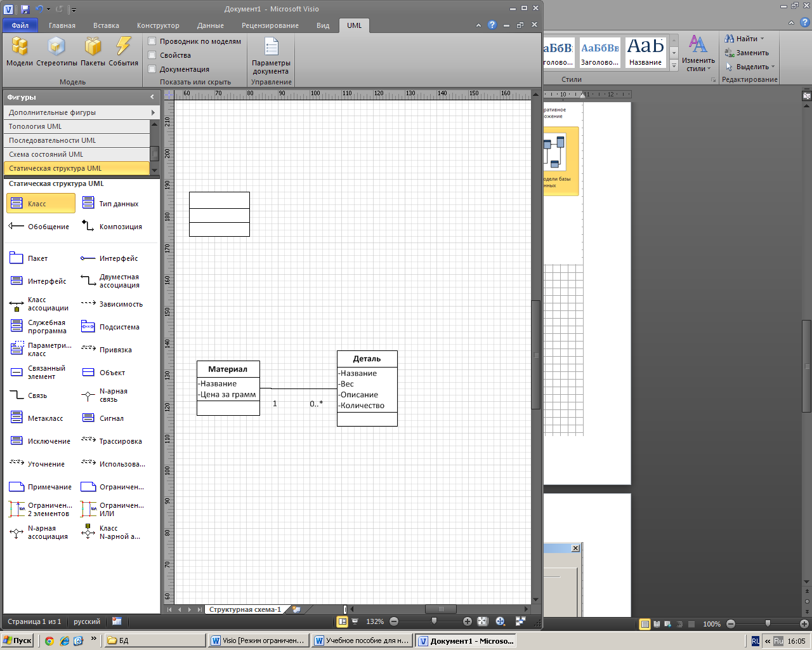Select the Трассировка shape

[112, 441]
